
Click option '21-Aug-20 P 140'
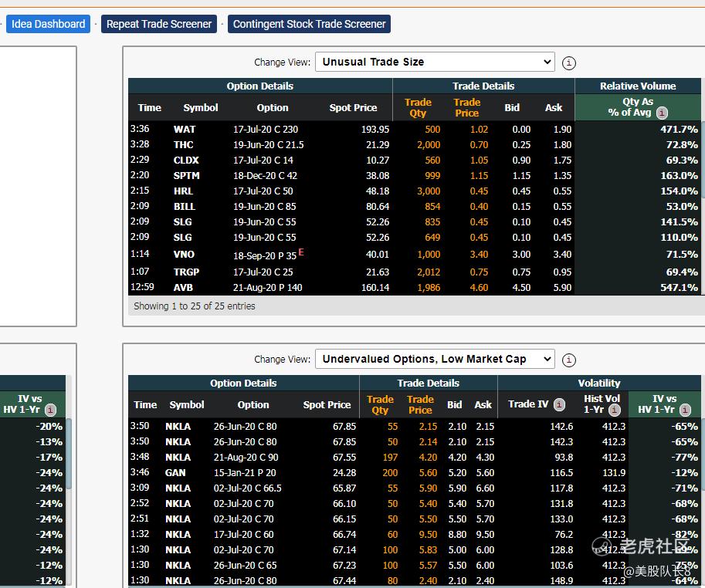(x=267, y=288)
